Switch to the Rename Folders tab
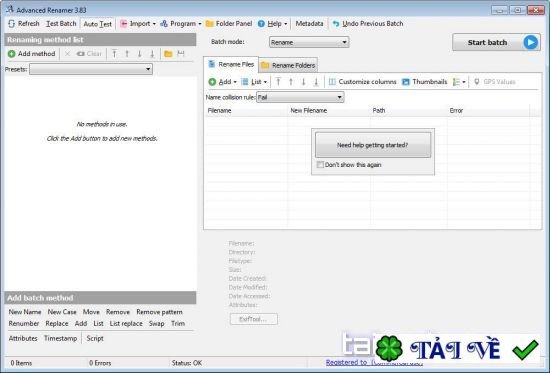550x373 pixels. click(x=288, y=65)
